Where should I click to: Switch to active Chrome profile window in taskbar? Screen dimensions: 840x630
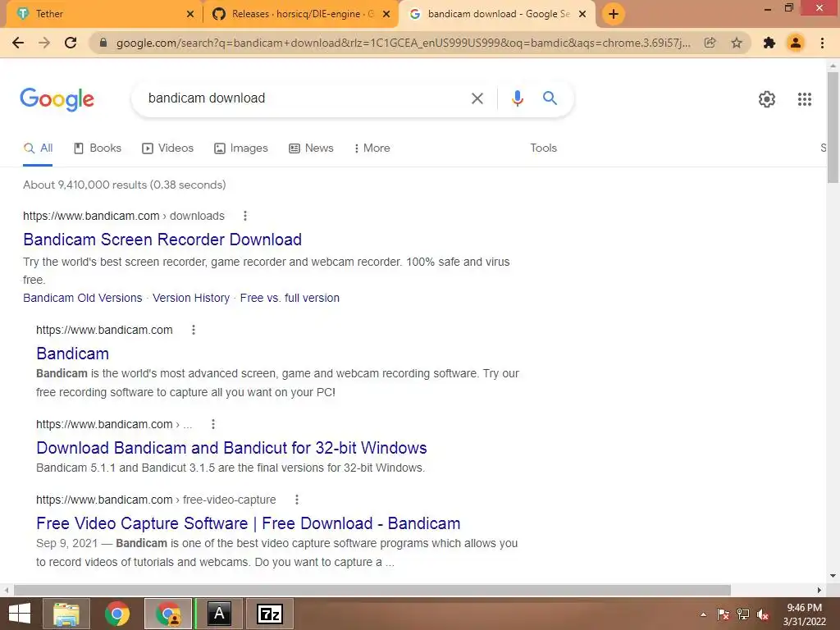click(x=168, y=614)
